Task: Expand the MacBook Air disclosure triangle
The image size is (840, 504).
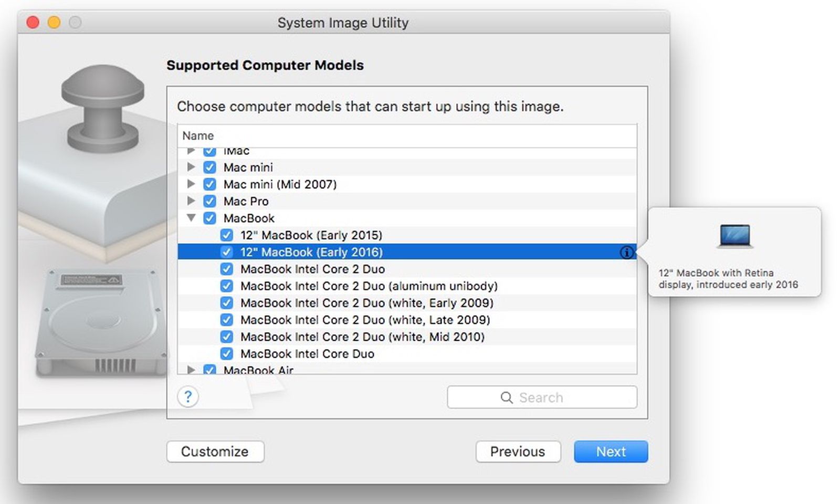Action: 191,370
